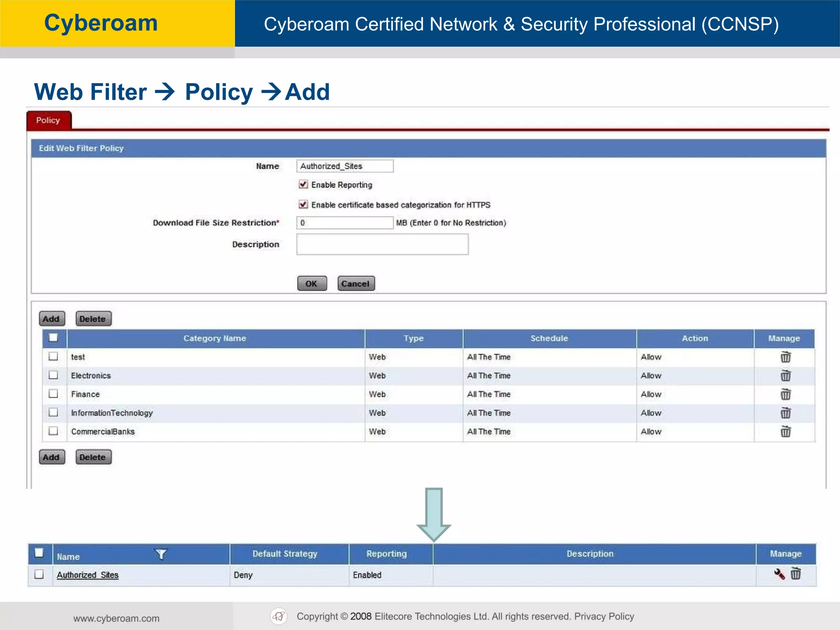Click All The Time schedule for Finance
The height and width of the screenshot is (630, 840).
489,394
